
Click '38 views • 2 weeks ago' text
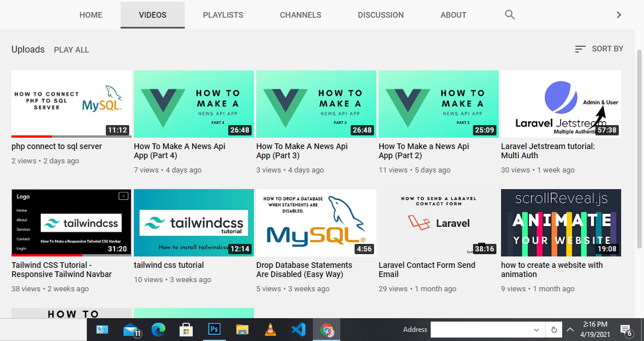pyautogui.click(x=50, y=289)
